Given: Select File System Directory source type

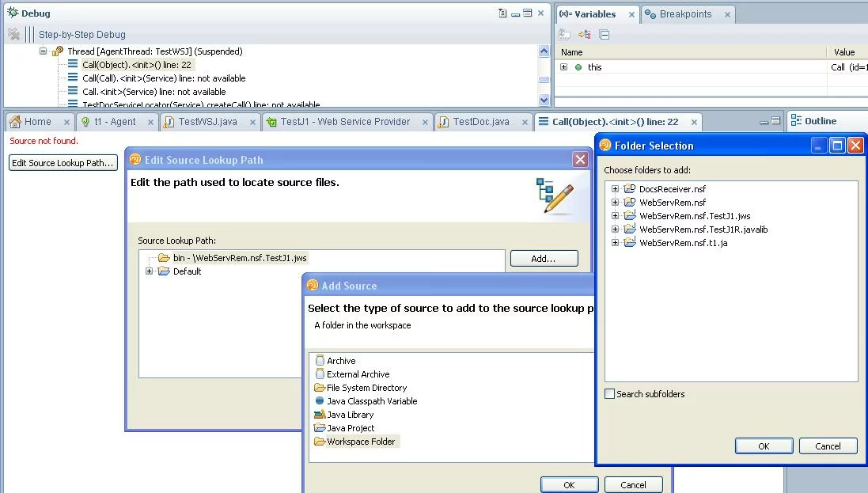Looking at the screenshot, I should [x=366, y=388].
